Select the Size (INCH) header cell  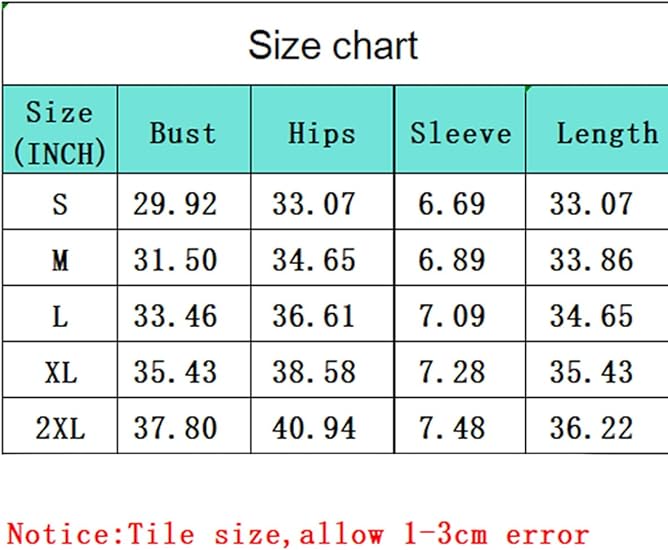(59, 132)
